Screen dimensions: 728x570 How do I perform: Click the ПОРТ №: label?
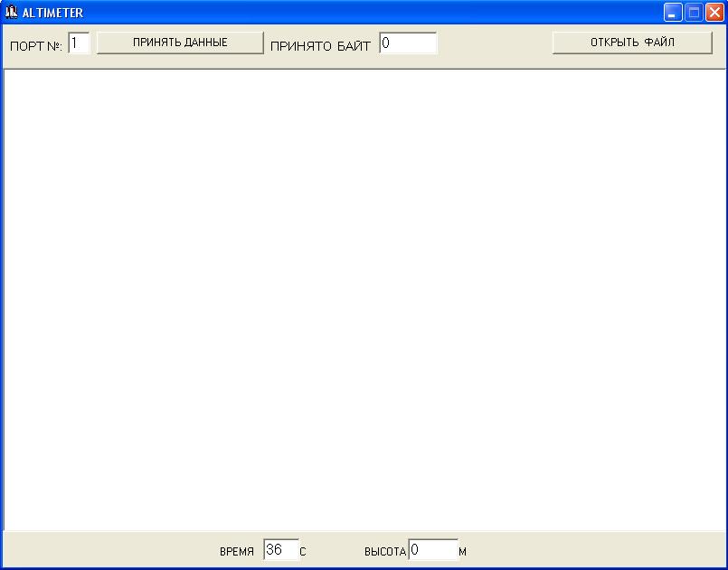pos(36,46)
